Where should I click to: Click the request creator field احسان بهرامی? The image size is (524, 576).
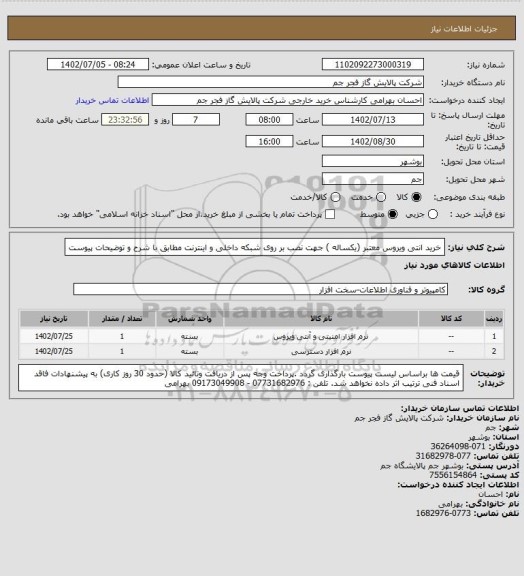tap(288, 100)
